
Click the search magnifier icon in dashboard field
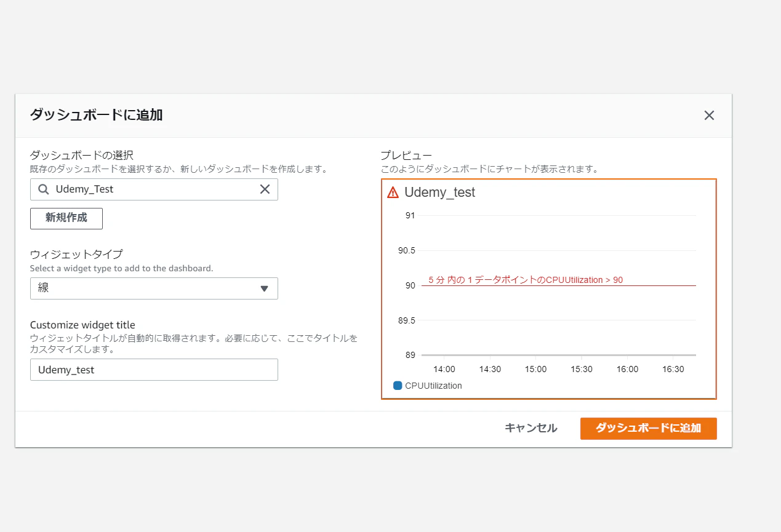(43, 189)
